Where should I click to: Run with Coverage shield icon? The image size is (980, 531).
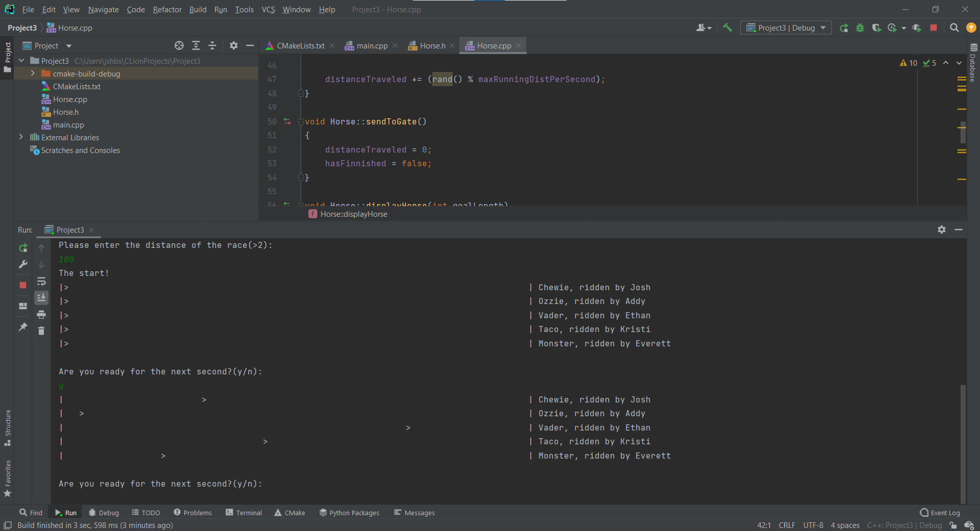tap(877, 28)
